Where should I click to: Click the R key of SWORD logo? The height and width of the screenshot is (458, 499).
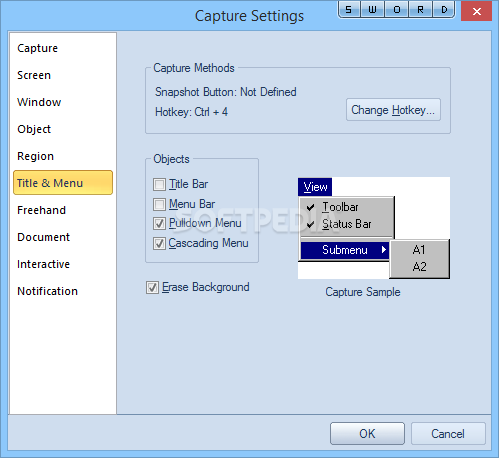(x=420, y=9)
